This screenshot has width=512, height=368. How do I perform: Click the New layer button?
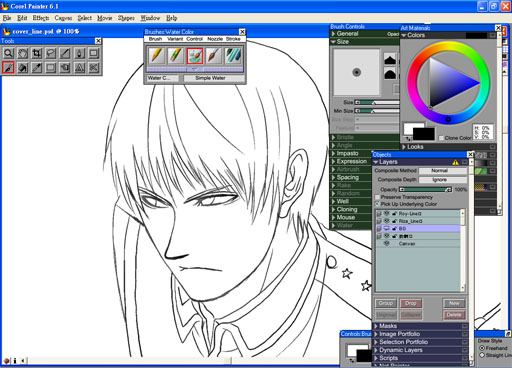tap(454, 303)
